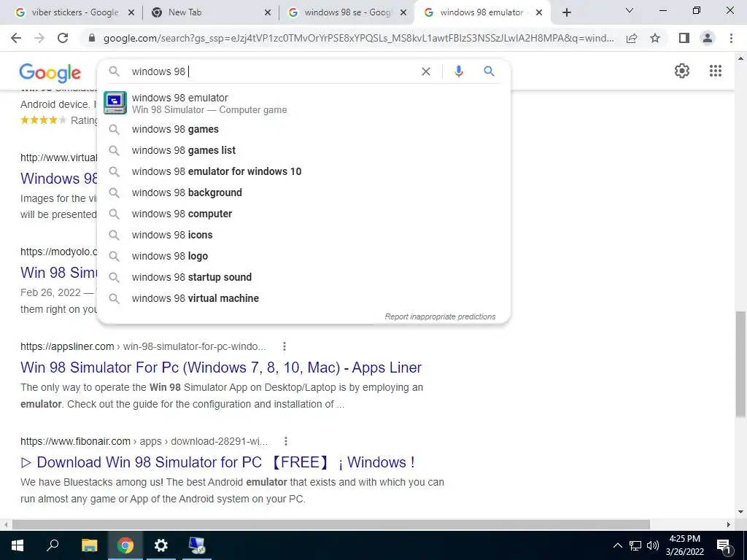Select the windows 98 emulator tab
The height and width of the screenshot is (560, 747).
tap(481, 13)
